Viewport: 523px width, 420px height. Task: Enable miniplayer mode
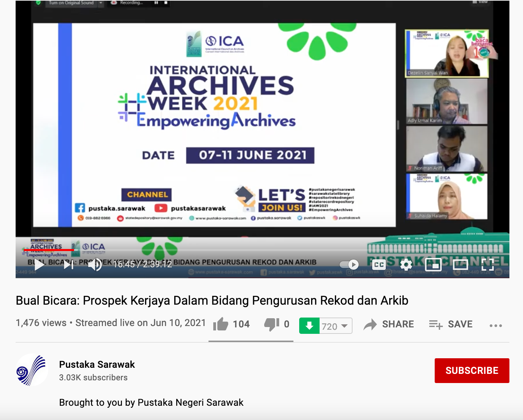point(433,265)
